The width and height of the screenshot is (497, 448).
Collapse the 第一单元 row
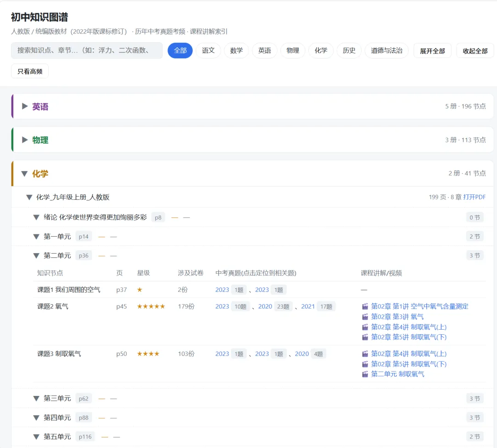(x=36, y=237)
